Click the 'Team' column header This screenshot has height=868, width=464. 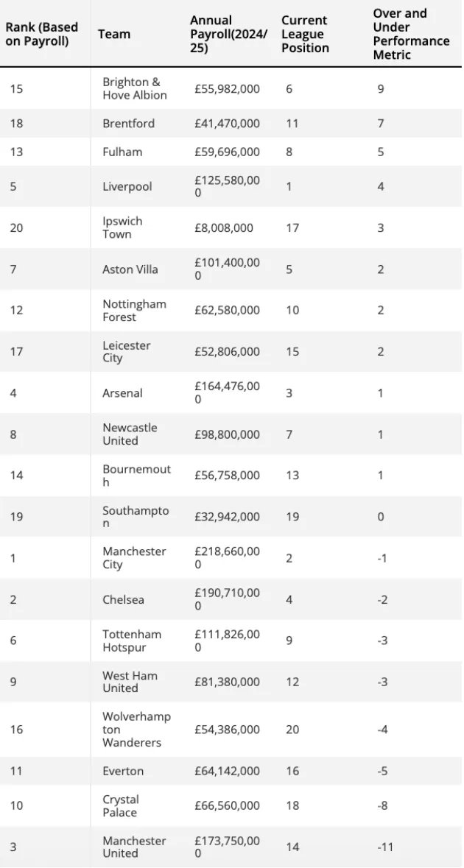(114, 34)
